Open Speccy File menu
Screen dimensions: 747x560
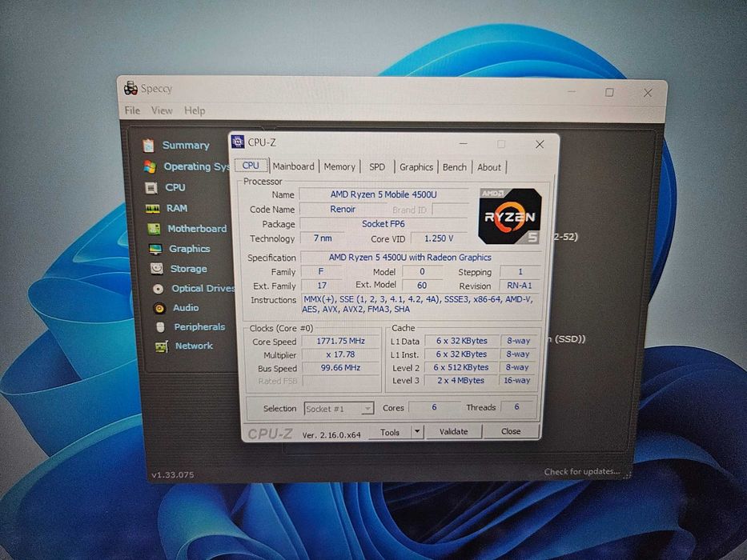click(x=132, y=110)
